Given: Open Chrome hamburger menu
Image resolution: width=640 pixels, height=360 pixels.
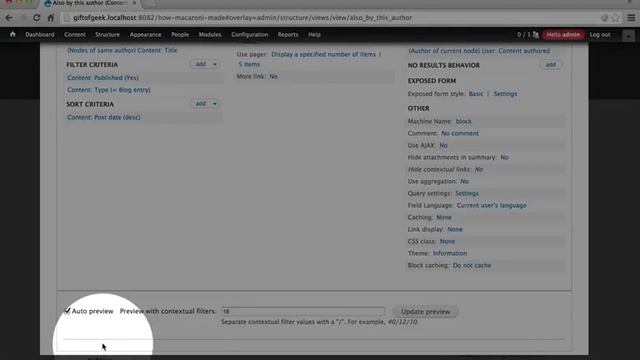Looking at the screenshot, I should coord(631,18).
